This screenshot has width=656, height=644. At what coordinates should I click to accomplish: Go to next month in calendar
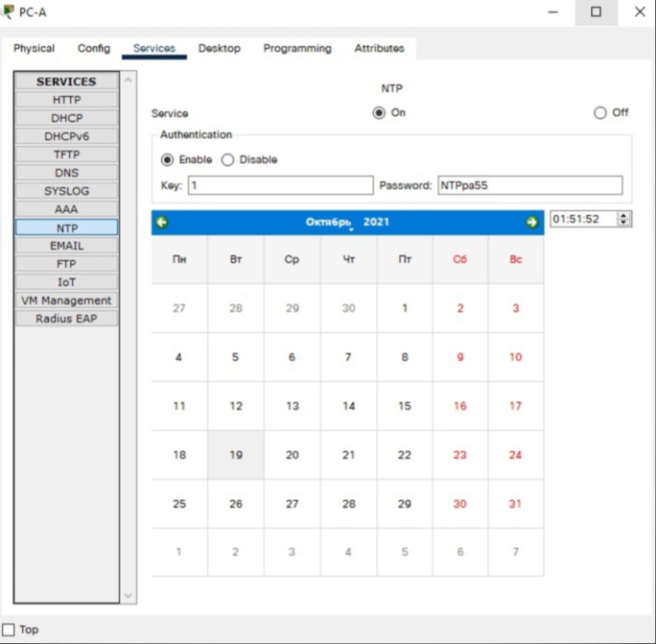coord(531,222)
